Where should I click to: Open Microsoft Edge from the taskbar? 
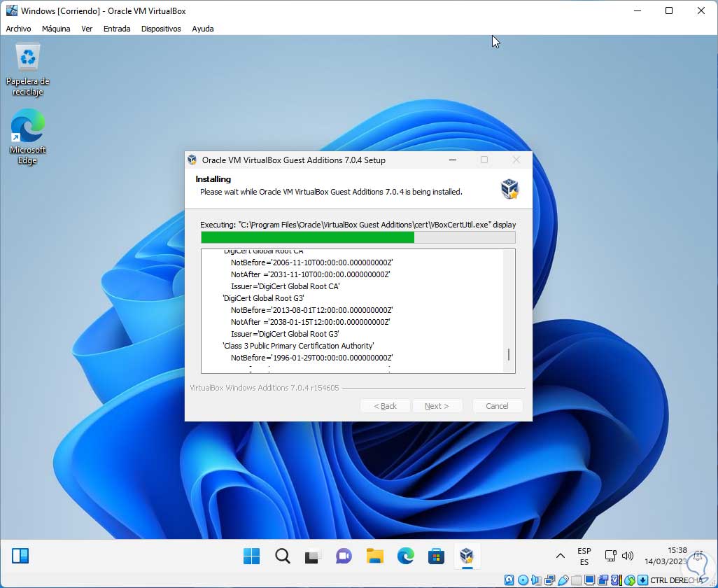tap(406, 556)
